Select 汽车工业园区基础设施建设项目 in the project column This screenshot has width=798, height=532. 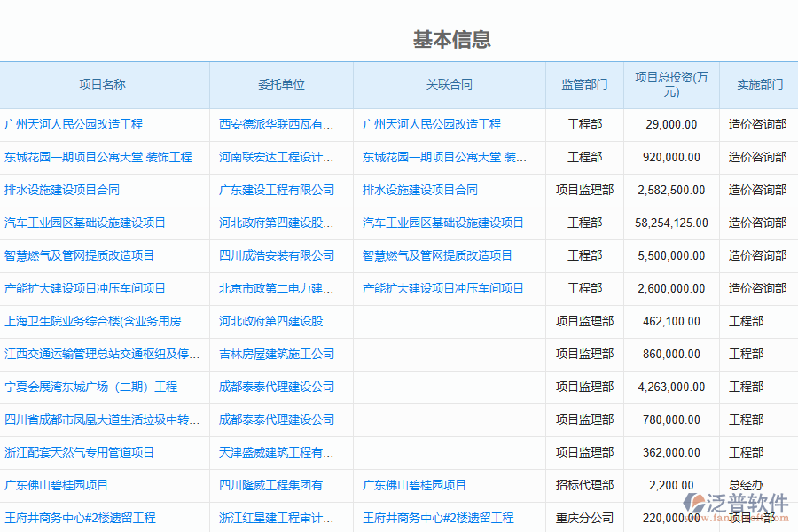click(85, 223)
